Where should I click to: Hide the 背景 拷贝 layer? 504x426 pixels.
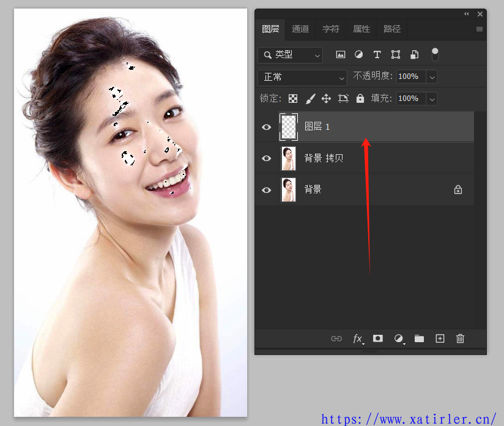click(x=266, y=159)
